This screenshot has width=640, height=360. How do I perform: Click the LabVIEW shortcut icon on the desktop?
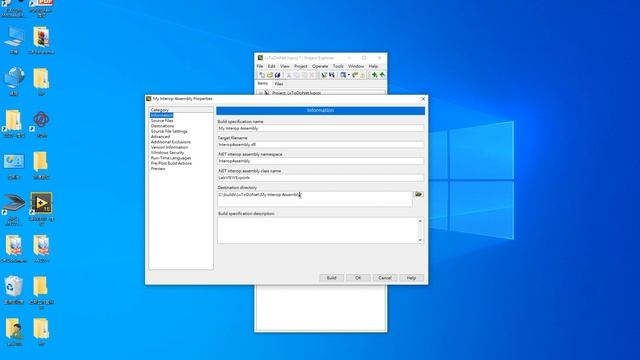pos(41,203)
